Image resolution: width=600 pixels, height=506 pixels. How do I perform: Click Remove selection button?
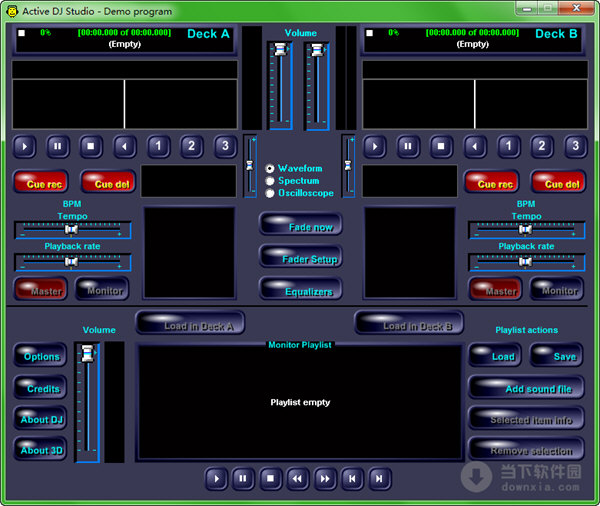pyautogui.click(x=526, y=449)
